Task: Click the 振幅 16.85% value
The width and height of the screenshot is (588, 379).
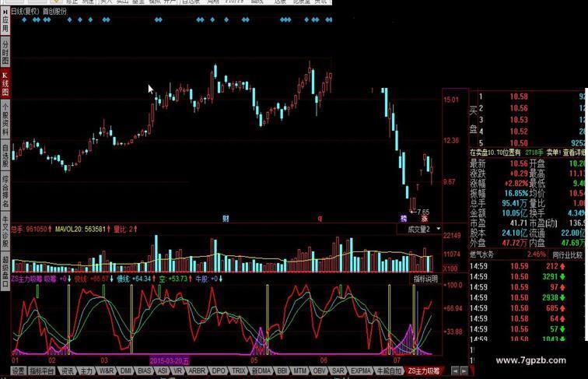Action: click(x=516, y=194)
